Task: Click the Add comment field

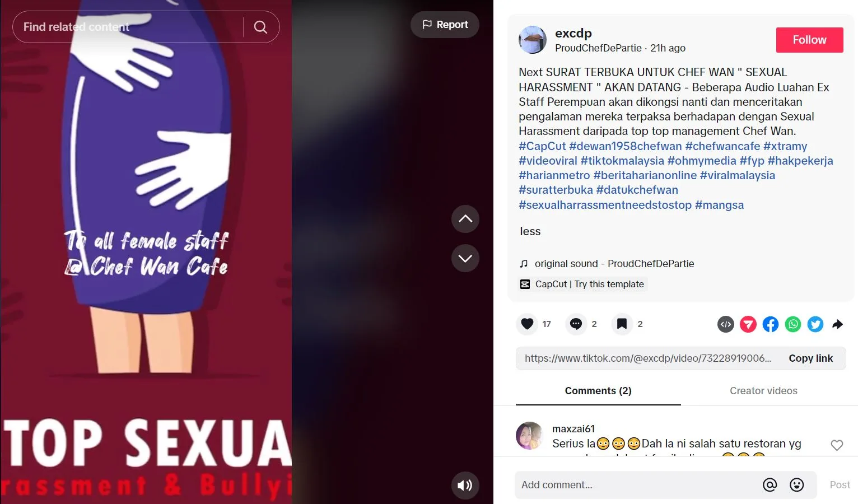Action: click(x=636, y=485)
